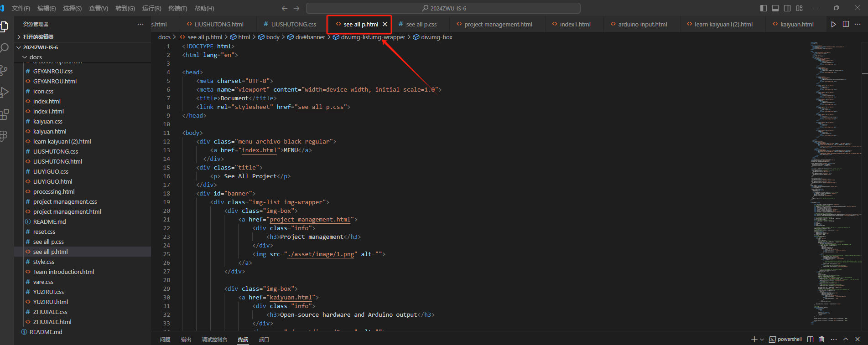Open terminal panel more actions ellipsis
868x345 pixels.
(x=834, y=339)
